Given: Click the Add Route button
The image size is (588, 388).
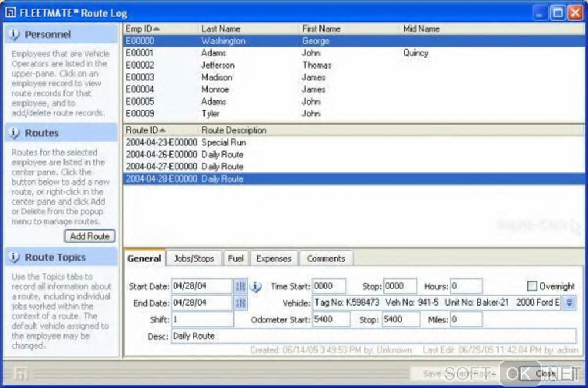Looking at the screenshot, I should point(89,236).
